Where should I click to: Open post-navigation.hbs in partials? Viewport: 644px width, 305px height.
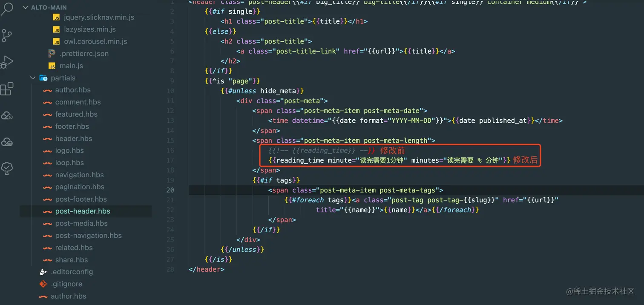(89, 236)
